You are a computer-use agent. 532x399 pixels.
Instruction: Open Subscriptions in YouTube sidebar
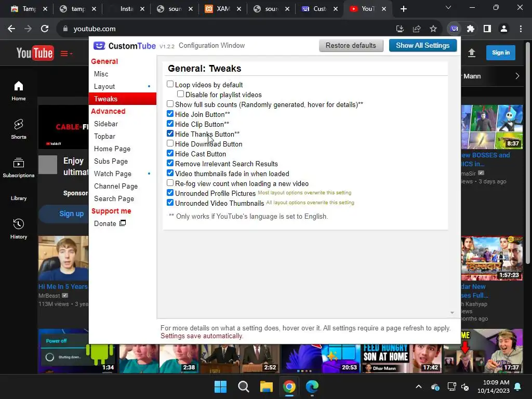point(19,168)
